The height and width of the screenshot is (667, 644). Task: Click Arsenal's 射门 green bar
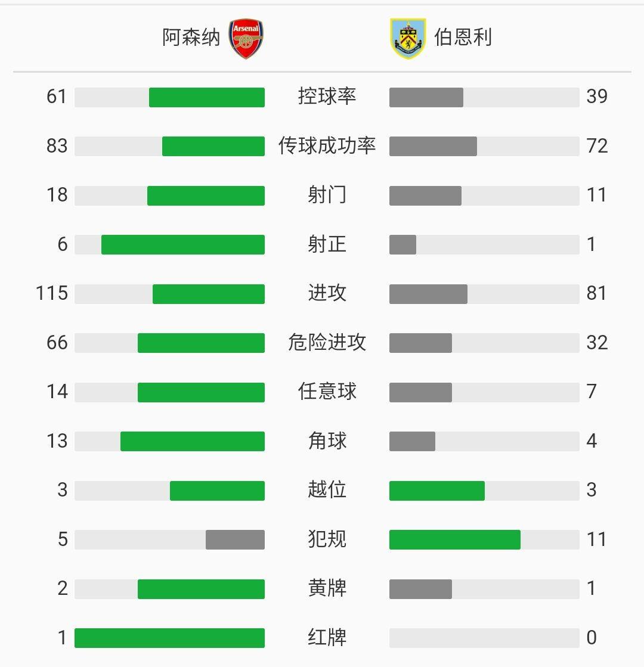(x=206, y=196)
